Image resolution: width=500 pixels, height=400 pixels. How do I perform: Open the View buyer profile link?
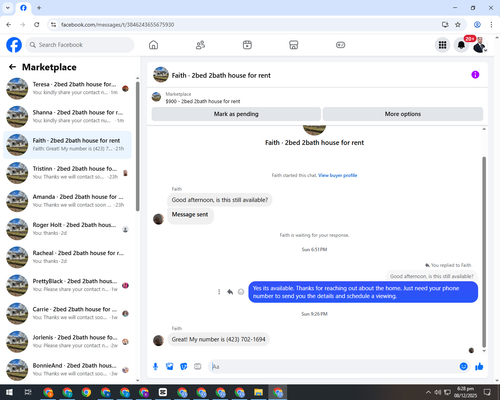[337, 175]
